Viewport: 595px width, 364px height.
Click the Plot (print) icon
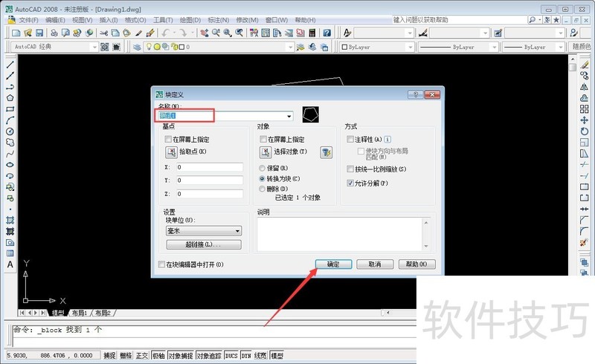(54, 33)
